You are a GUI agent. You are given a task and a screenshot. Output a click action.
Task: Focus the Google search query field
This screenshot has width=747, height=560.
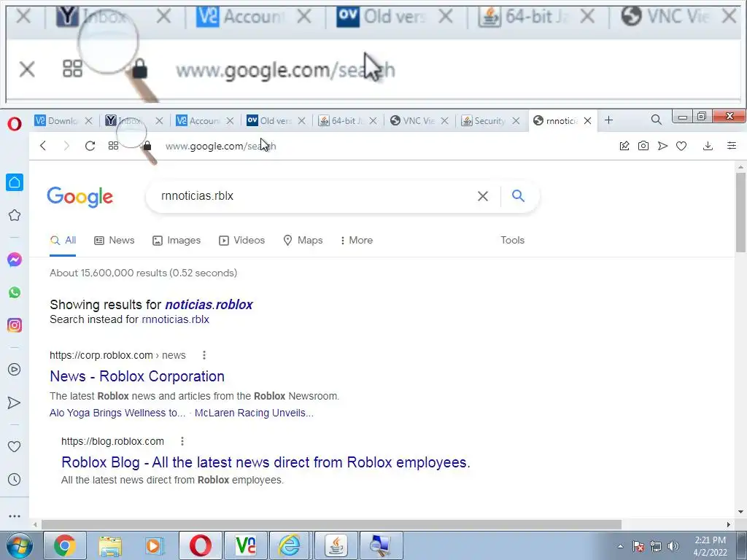314,196
